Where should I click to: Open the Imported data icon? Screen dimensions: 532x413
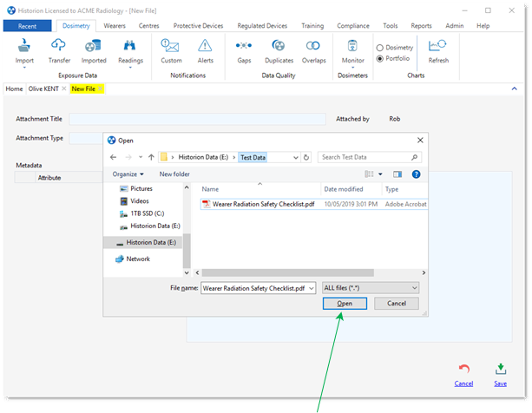[x=94, y=45]
